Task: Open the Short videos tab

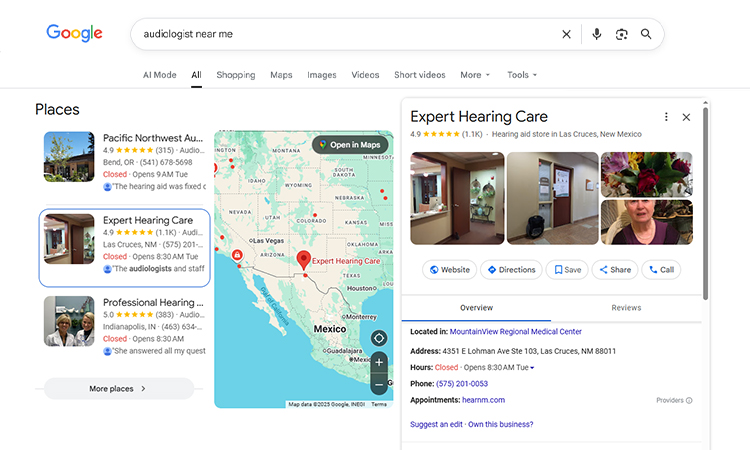Action: click(419, 75)
